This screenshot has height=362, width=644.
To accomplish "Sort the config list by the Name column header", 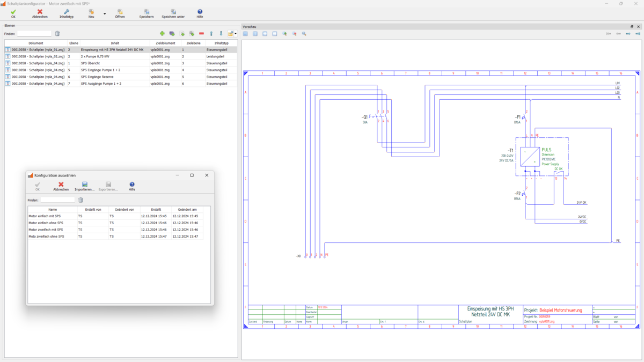I will (53, 210).
